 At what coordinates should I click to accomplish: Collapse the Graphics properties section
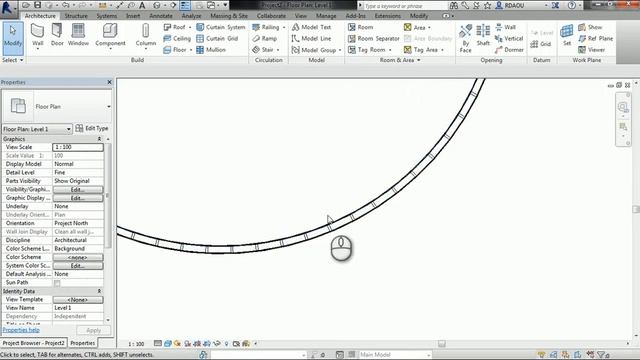click(99, 139)
